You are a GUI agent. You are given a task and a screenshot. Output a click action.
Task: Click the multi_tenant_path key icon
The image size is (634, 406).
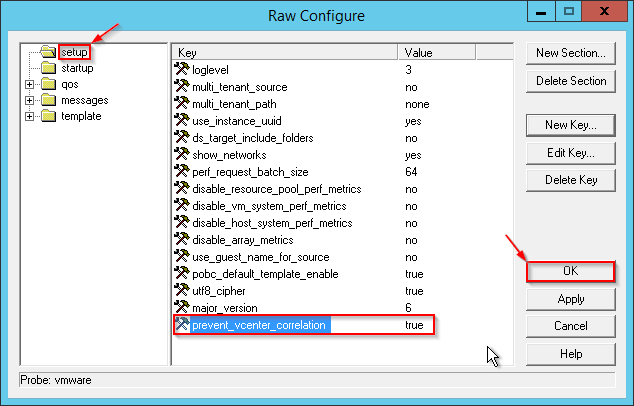[182, 104]
